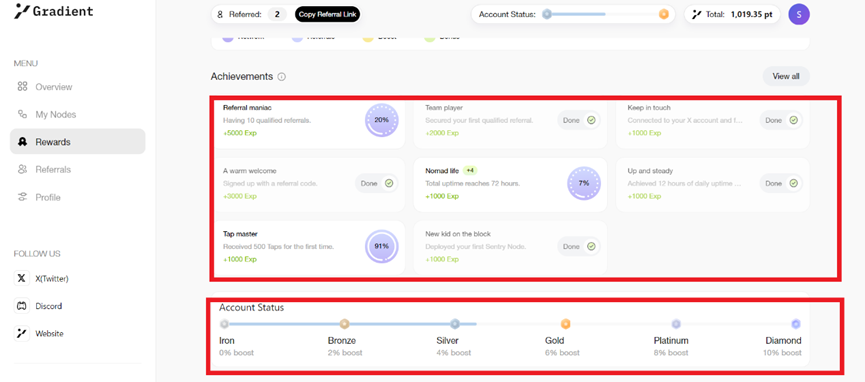This screenshot has height=382, width=865.
Task: Click the Tap master 91% progress ring
Action: [382, 246]
